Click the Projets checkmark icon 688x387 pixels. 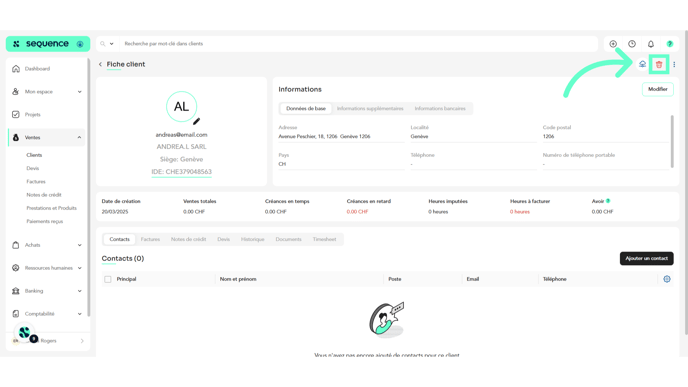tap(16, 114)
